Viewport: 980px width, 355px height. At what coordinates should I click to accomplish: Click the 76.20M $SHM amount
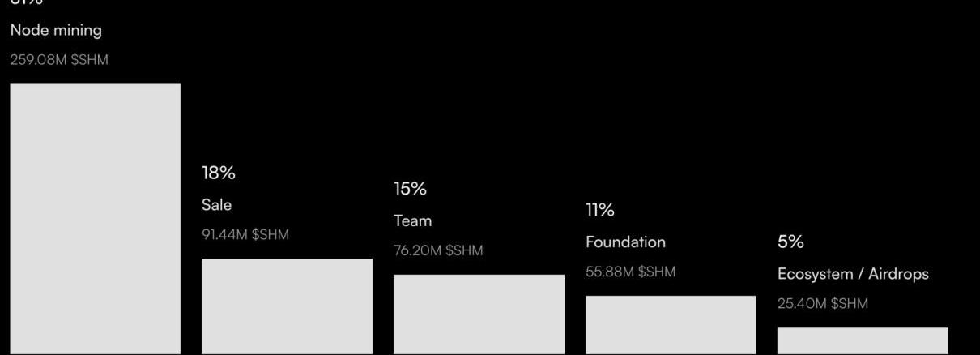pyautogui.click(x=438, y=250)
